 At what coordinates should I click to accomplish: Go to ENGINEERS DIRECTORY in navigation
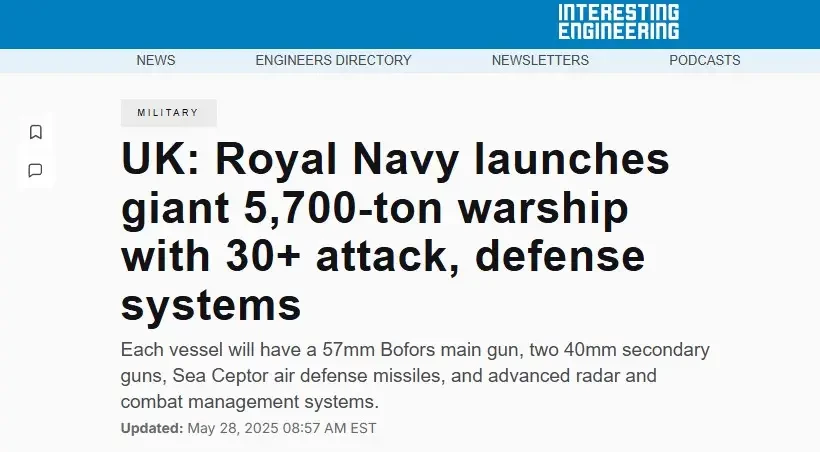333,60
